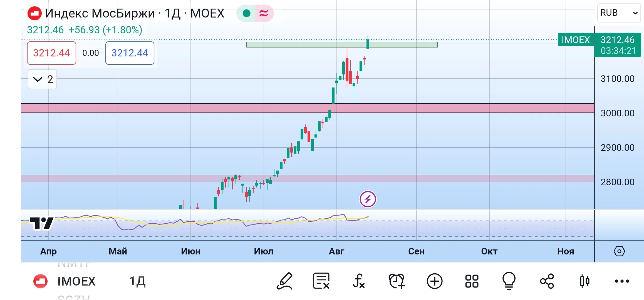Select the green resistance zone rectangle
Viewport: 644px width, 300px height.
click(x=342, y=45)
